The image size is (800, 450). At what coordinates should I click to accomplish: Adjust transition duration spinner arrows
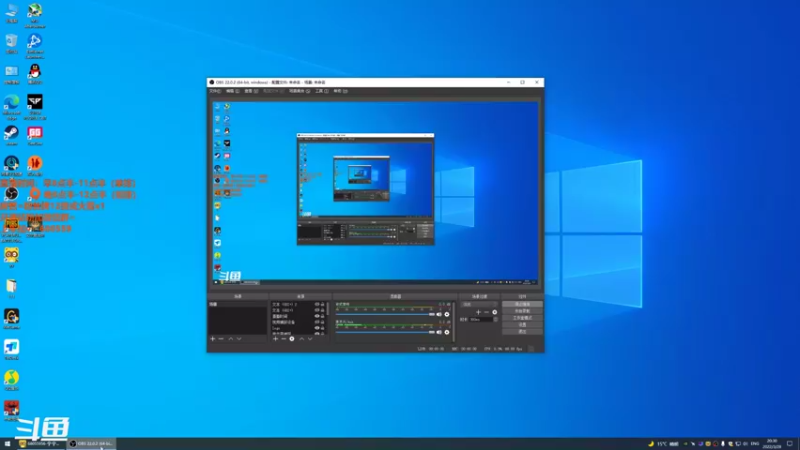495,319
